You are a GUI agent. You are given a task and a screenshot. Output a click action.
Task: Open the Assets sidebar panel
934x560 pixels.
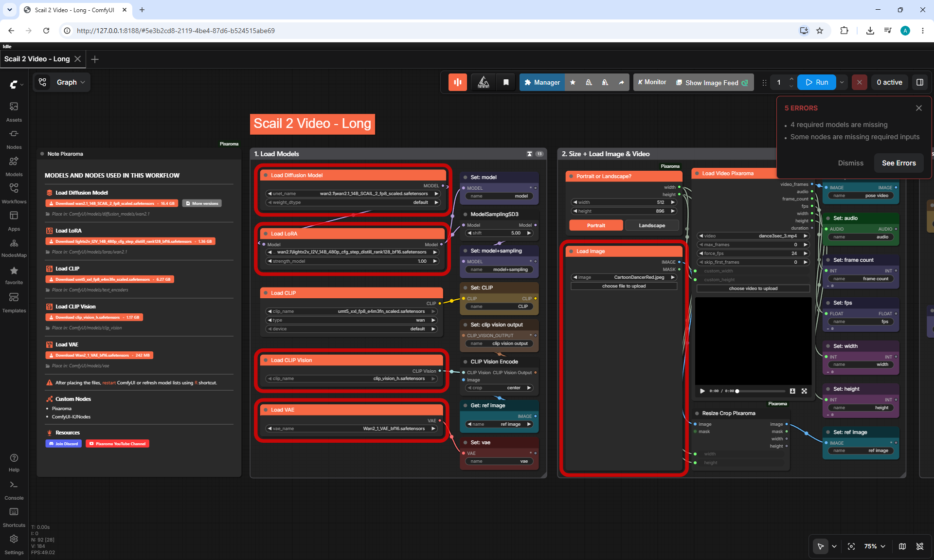tap(14, 112)
